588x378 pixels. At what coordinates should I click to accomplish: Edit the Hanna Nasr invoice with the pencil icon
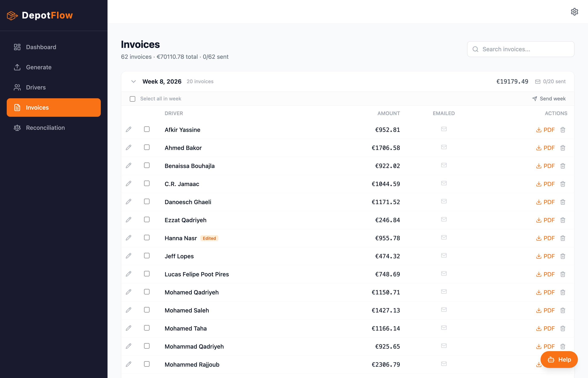pyautogui.click(x=129, y=238)
